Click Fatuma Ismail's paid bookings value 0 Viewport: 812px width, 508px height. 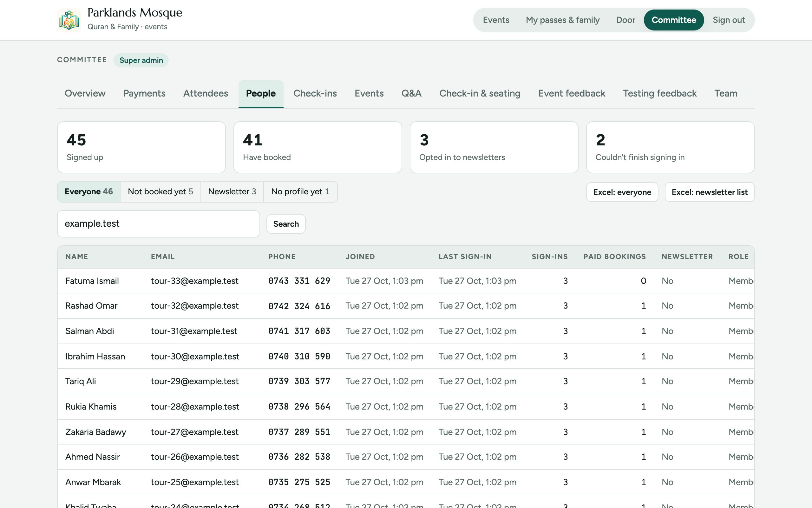pos(643,281)
